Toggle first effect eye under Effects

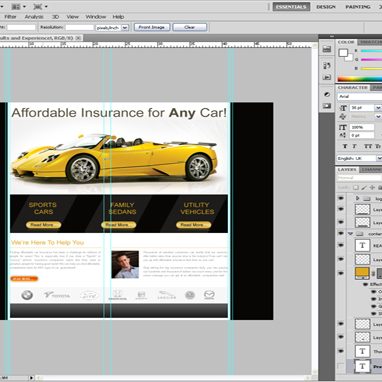374,292
